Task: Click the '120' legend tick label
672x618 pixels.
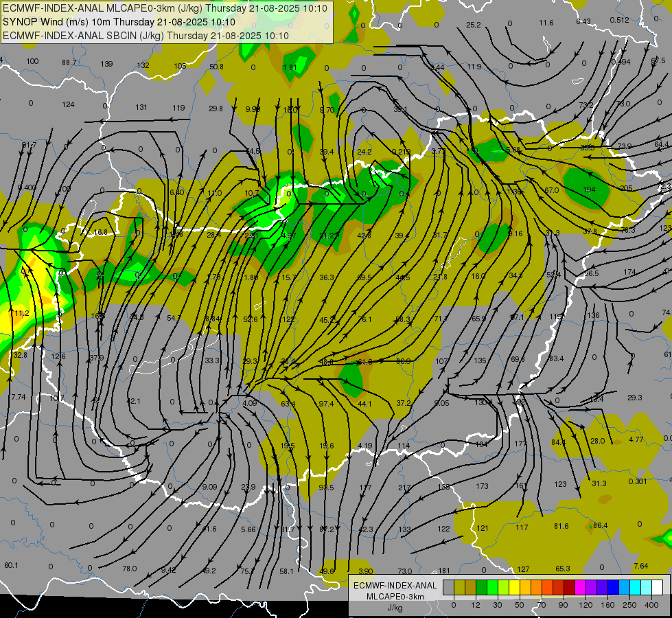Action: click(586, 605)
